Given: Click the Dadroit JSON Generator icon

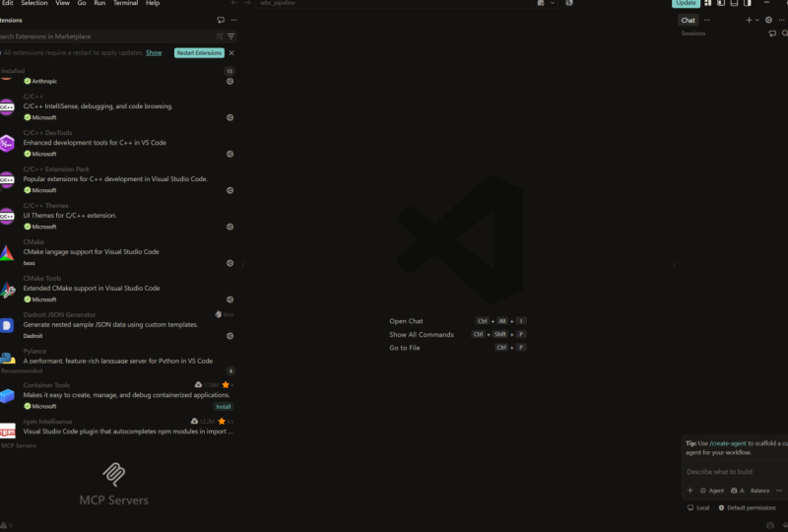Looking at the screenshot, I should tap(7, 326).
